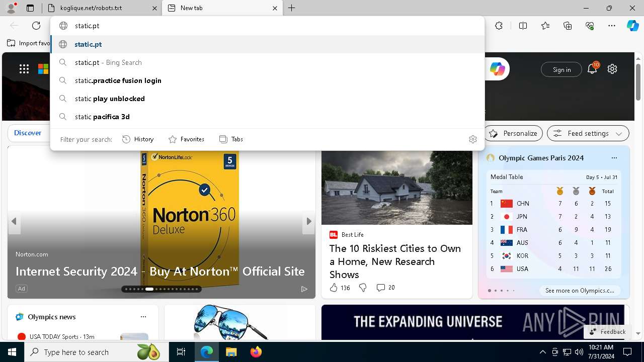Viewport: 644px width, 362px height.
Task: Toggle Split screen icon in toolbar
Action: point(523,26)
